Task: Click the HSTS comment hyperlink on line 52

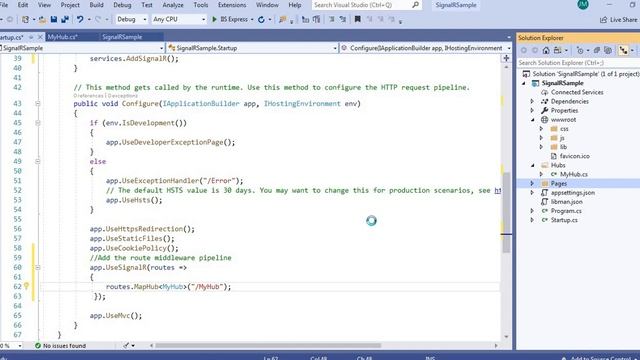Action: [498, 190]
